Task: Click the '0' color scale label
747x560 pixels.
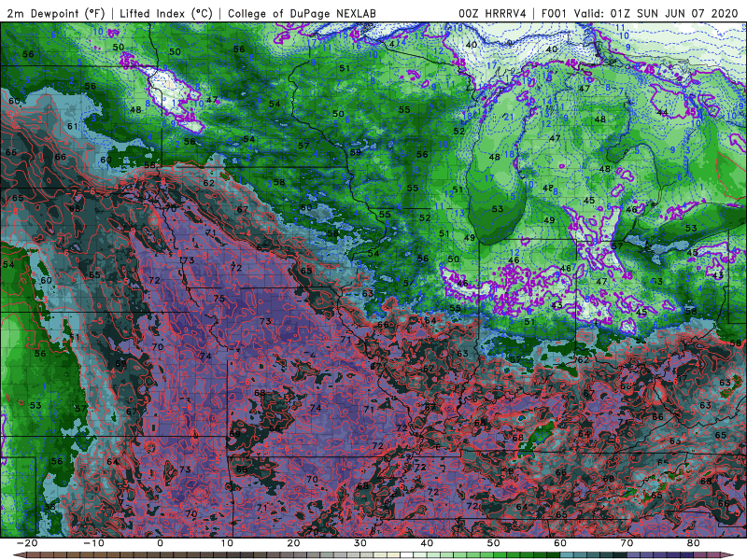Action: coord(160,543)
